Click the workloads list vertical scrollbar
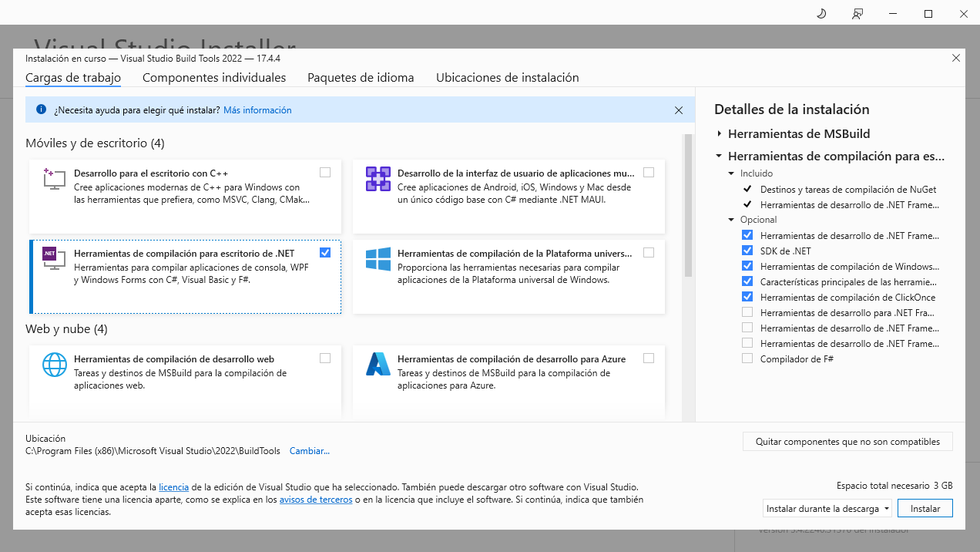The width and height of the screenshot is (980, 552). (x=689, y=205)
